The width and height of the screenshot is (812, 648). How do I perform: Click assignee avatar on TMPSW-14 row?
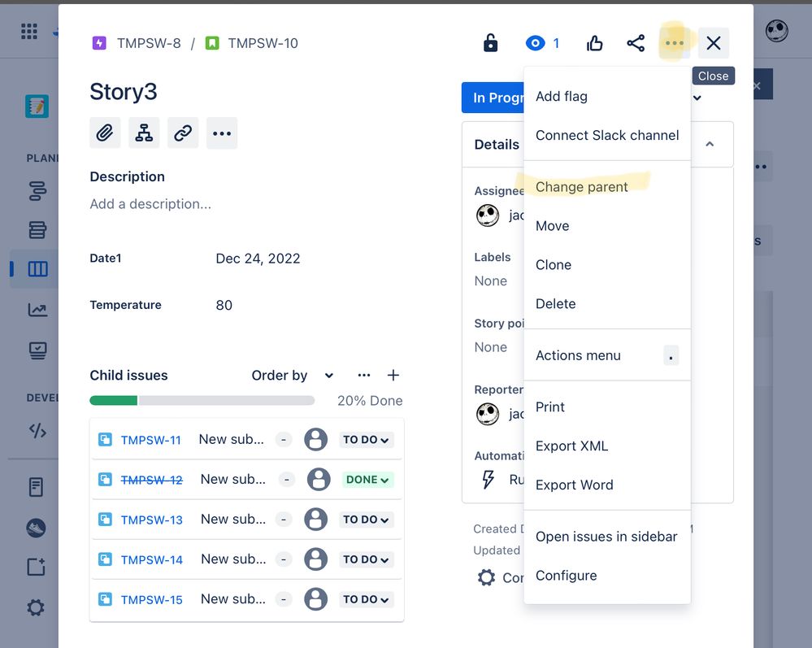(316, 559)
